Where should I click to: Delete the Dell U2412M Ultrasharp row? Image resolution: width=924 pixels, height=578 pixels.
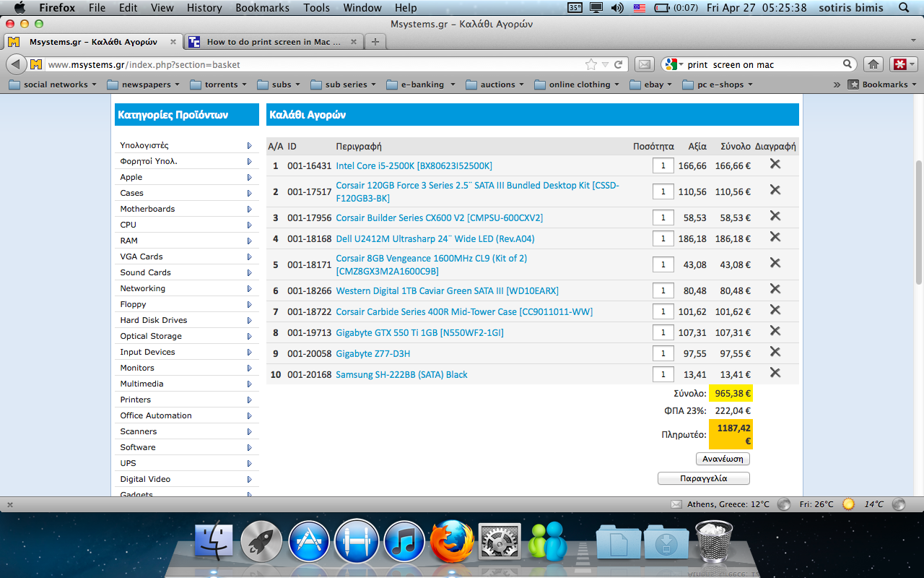coord(775,237)
